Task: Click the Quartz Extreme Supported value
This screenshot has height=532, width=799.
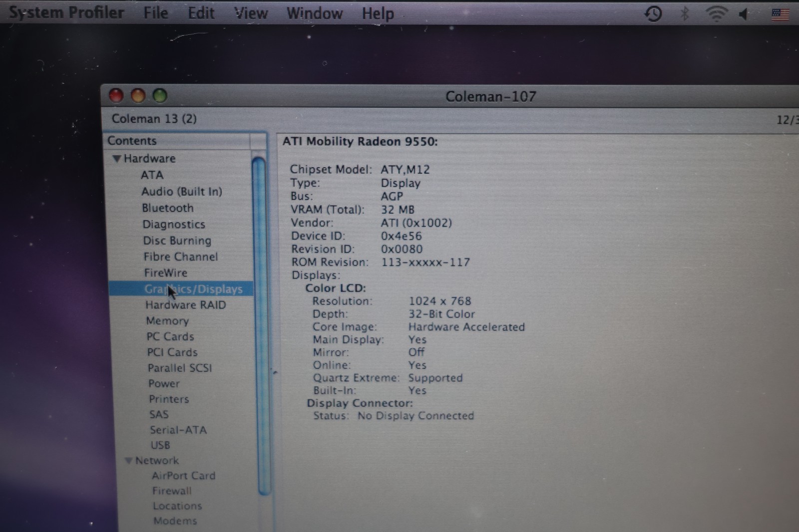Action: (x=435, y=378)
